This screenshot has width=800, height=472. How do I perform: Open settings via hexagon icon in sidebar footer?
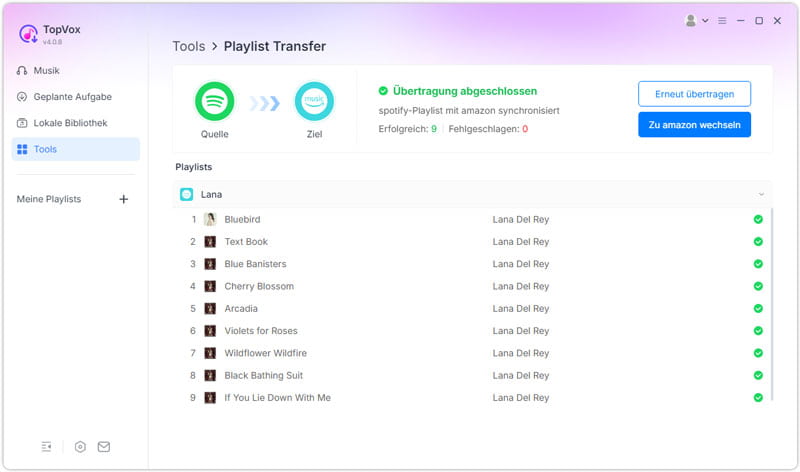click(x=80, y=447)
